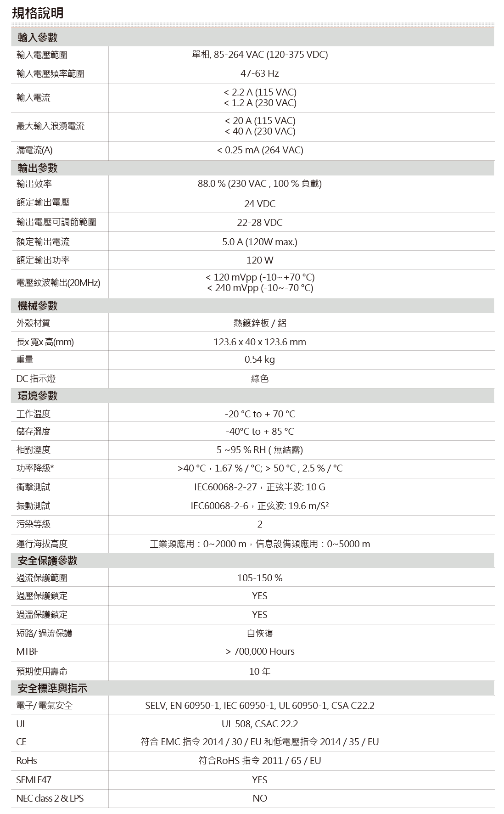
Task: Click the 安全保護參數 section header
Action: point(47,561)
